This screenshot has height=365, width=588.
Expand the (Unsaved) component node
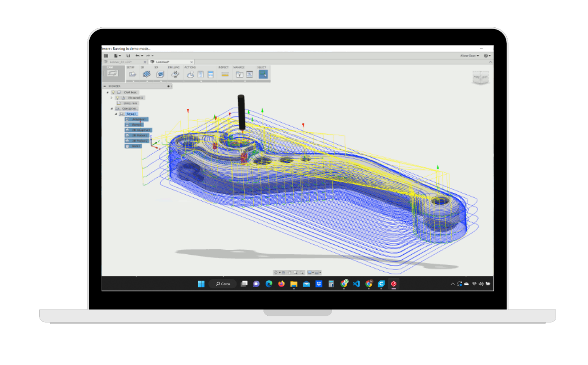[112, 98]
